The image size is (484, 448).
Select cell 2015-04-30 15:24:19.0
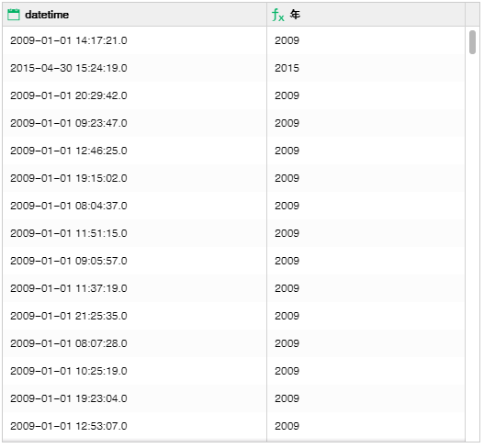135,68
